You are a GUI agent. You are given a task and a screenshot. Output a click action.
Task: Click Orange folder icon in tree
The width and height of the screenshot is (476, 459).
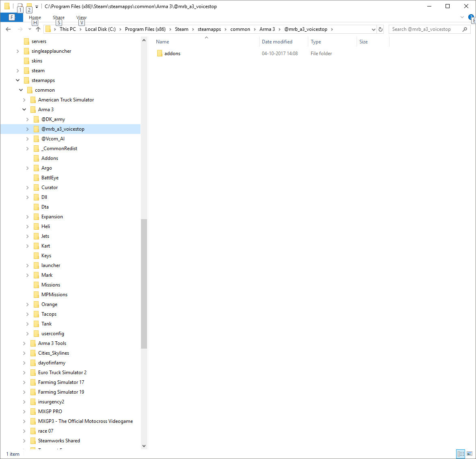pos(36,304)
